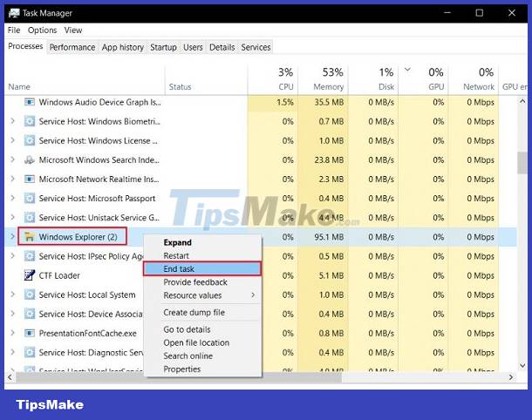The image size is (532, 420).
Task: Expand the Service Host: Windows License row
Action: [12, 140]
